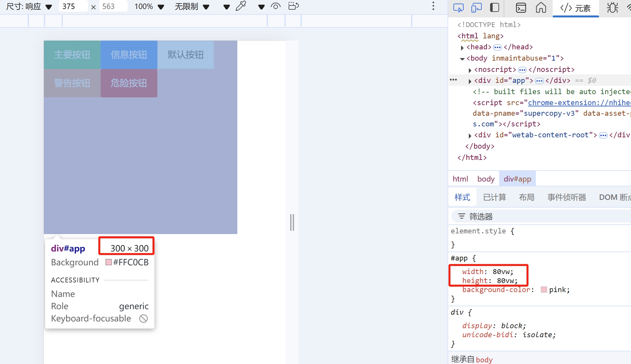The width and height of the screenshot is (631, 364).
Task: Open the bug debugger icon tab
Action: click(x=612, y=7)
